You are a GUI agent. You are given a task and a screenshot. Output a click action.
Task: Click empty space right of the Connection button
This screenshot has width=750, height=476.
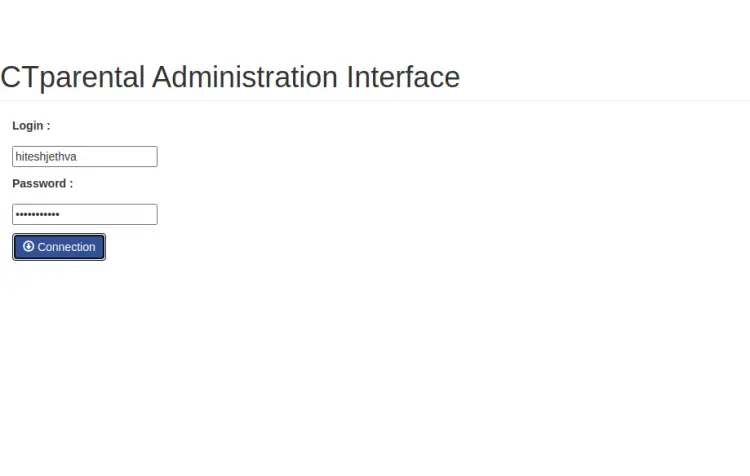point(350,247)
